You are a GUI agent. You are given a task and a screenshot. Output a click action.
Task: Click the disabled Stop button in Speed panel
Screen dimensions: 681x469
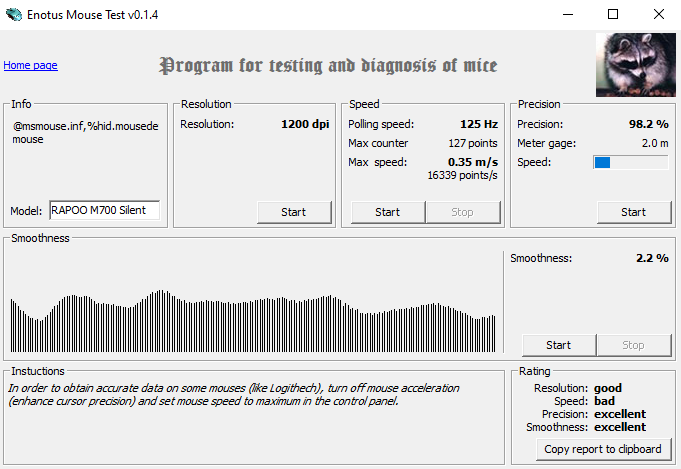pyautogui.click(x=463, y=212)
